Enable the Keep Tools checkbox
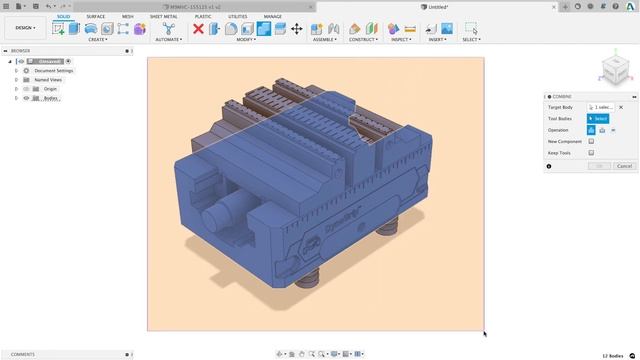This screenshot has height=360, width=640. (x=591, y=153)
